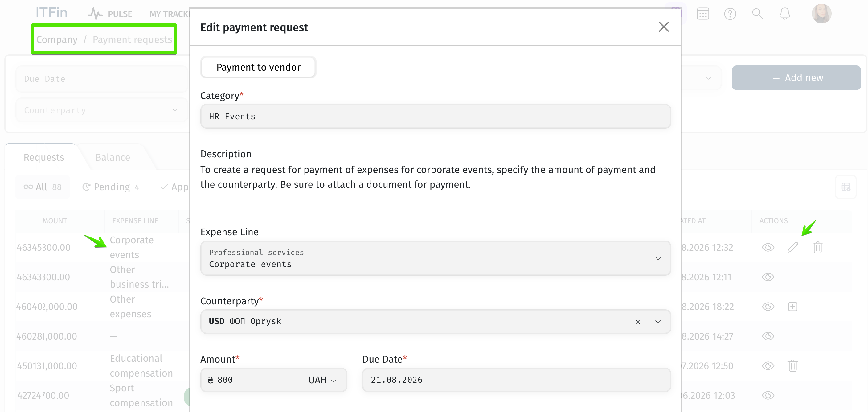Switch to the Balance tab

click(x=113, y=157)
